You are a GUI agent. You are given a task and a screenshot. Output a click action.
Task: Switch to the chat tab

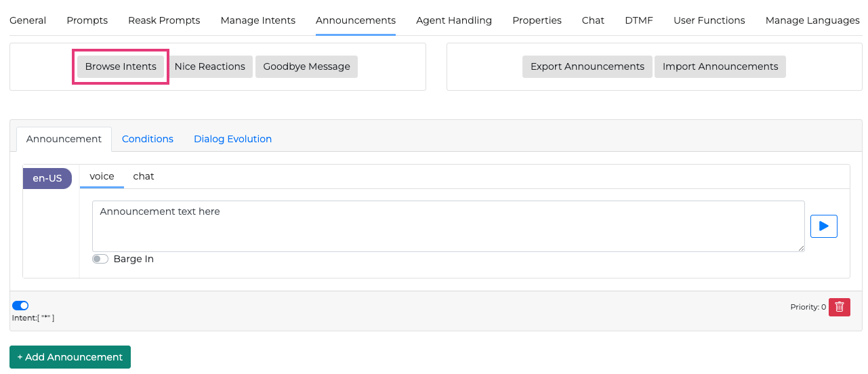point(144,176)
